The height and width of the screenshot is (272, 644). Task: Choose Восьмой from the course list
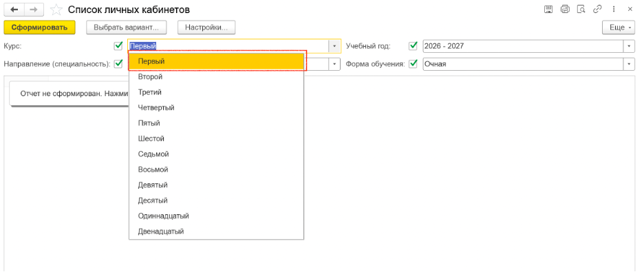(x=217, y=170)
